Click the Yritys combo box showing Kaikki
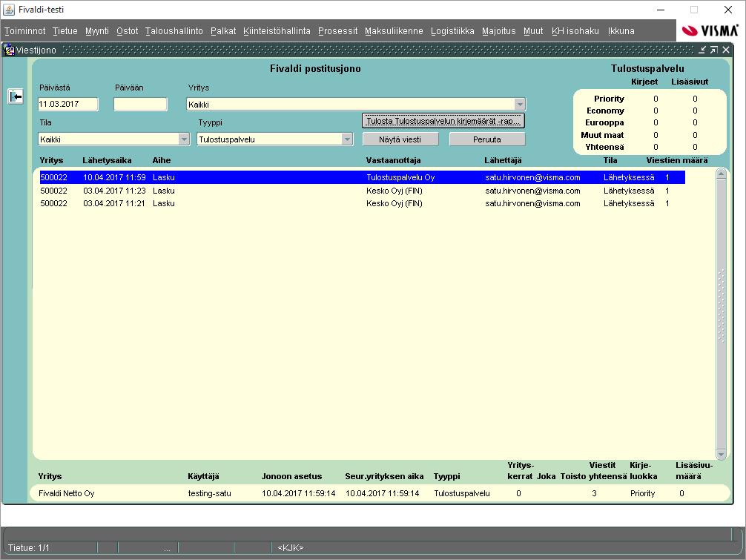 [x=356, y=104]
